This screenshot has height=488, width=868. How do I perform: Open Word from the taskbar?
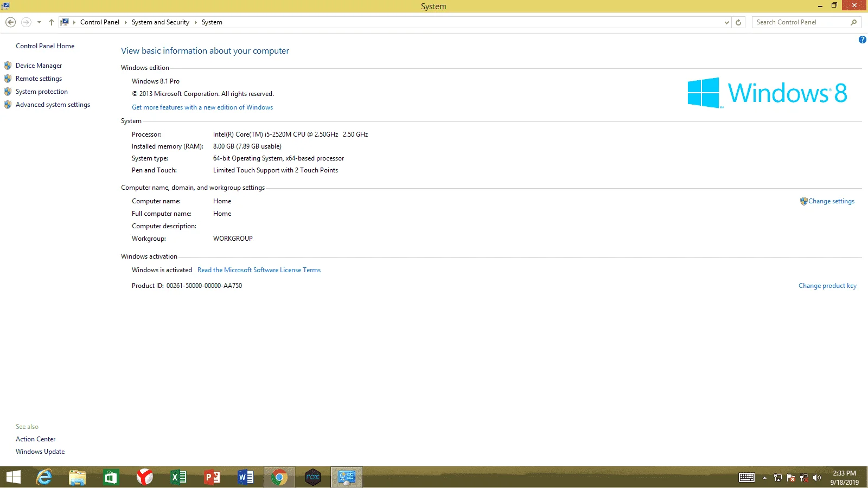[246, 477]
